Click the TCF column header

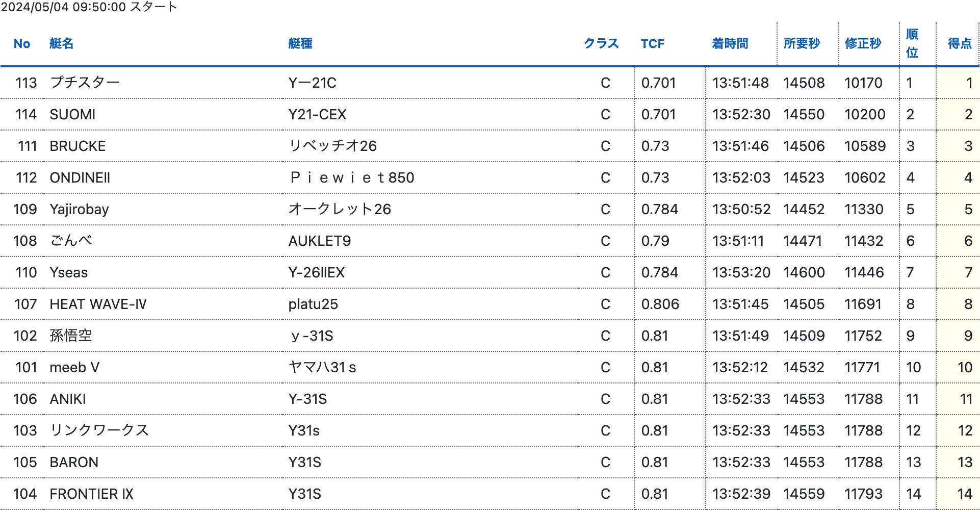pyautogui.click(x=652, y=44)
